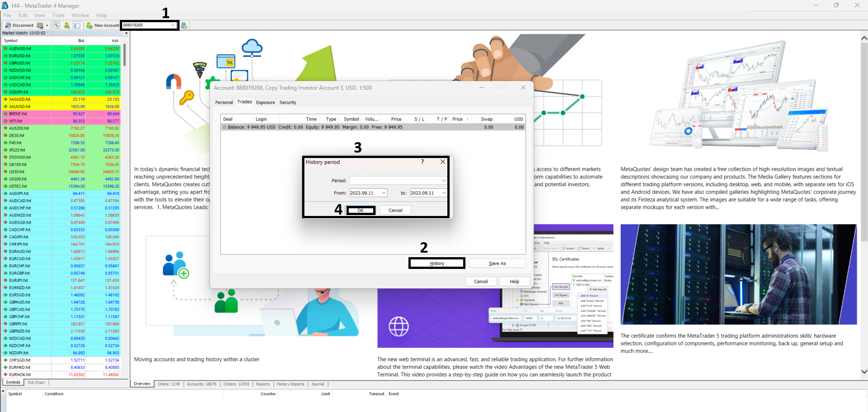This screenshot has width=868, height=412.
Task: Select the DE30.fxt symbol icon
Action: click(5, 135)
